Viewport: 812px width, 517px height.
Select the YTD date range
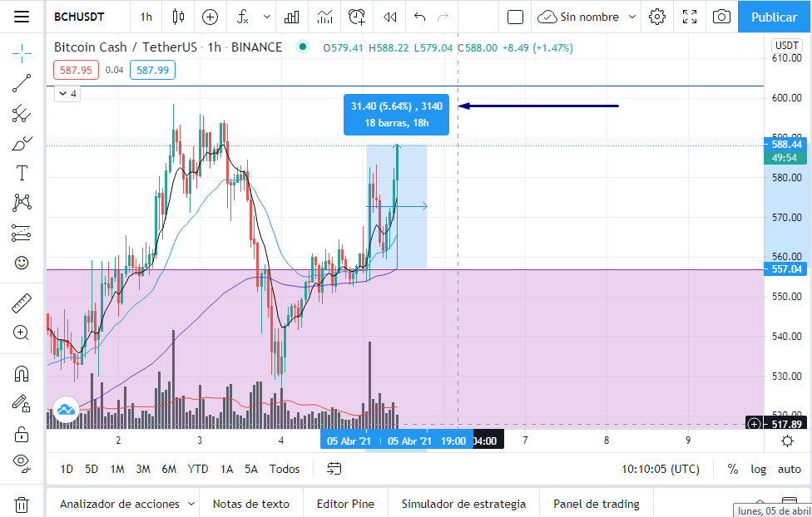click(197, 469)
